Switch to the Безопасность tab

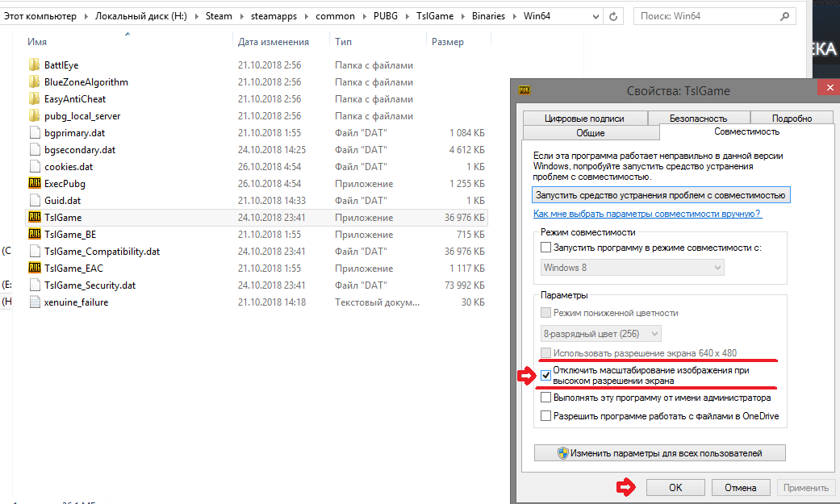699,119
